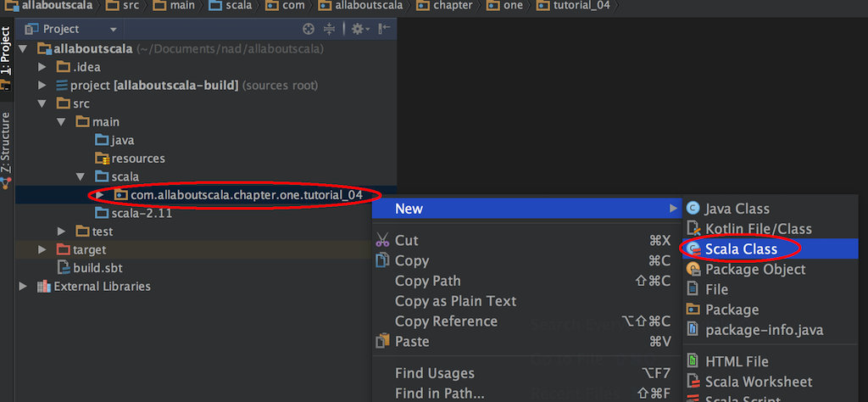Image resolution: width=868 pixels, height=402 pixels.
Task: Choose Paste from context menu
Action: click(526, 341)
